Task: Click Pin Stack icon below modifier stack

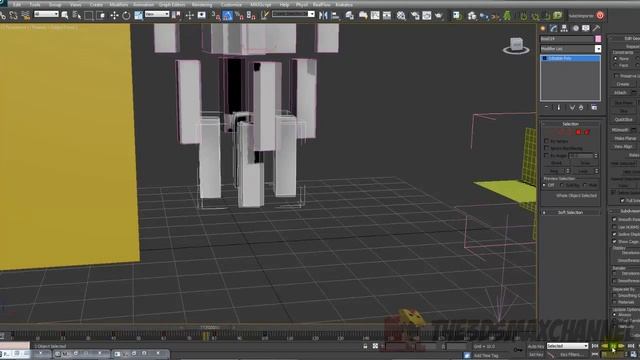Action: tap(547, 107)
